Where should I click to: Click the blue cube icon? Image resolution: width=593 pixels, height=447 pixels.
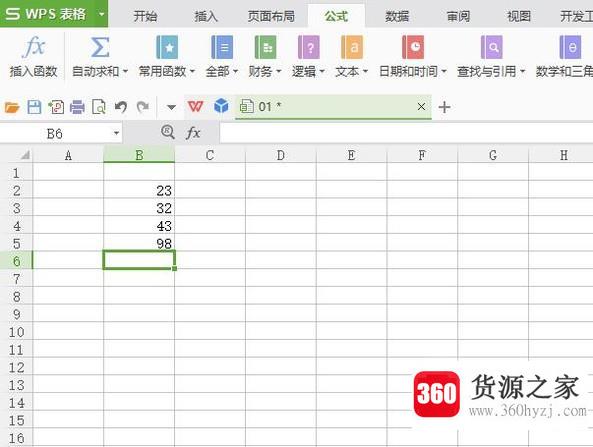click(x=221, y=106)
